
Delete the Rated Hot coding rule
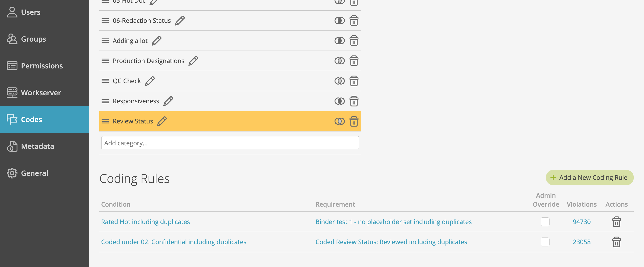616,222
